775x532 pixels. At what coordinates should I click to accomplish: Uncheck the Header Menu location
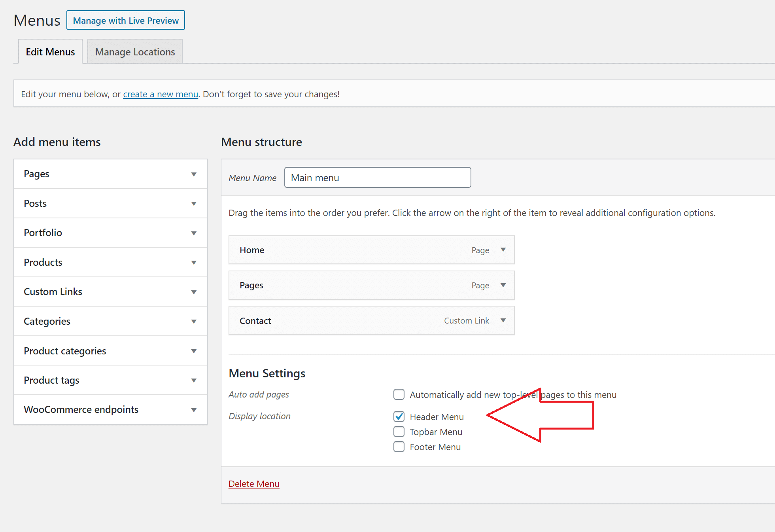click(x=399, y=417)
